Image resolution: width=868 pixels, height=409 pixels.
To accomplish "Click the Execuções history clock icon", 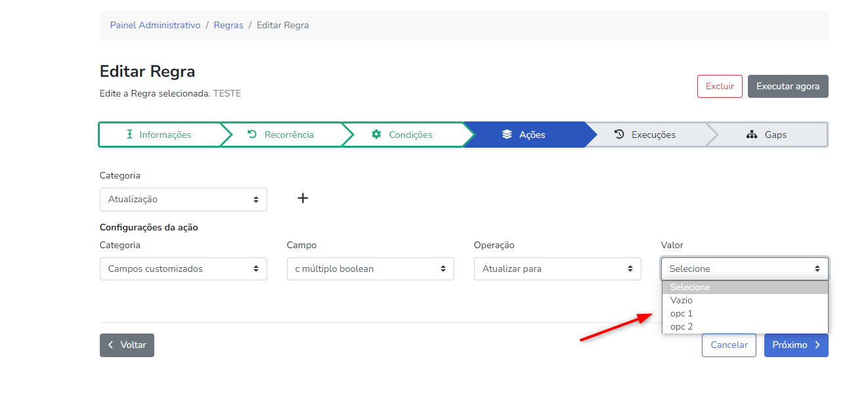I will [x=619, y=135].
